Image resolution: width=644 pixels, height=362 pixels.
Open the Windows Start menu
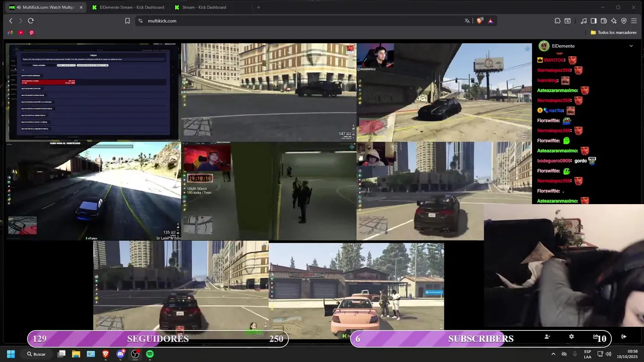click(11, 354)
